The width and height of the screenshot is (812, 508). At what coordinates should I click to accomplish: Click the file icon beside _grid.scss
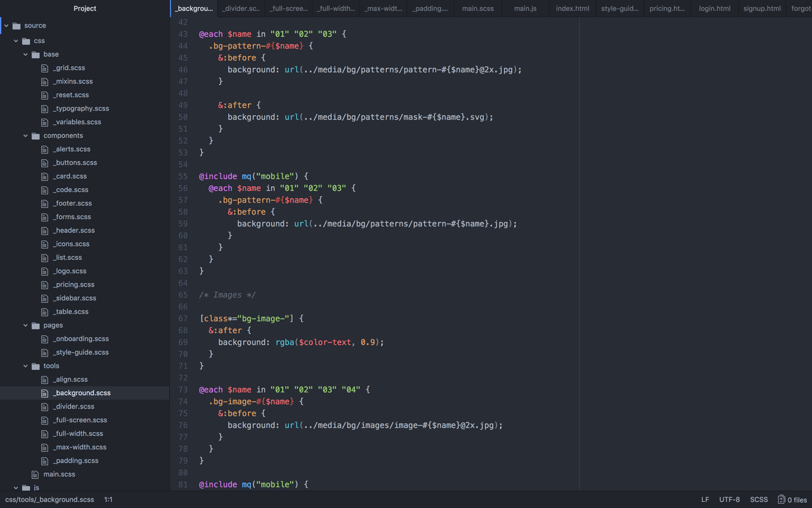point(45,68)
